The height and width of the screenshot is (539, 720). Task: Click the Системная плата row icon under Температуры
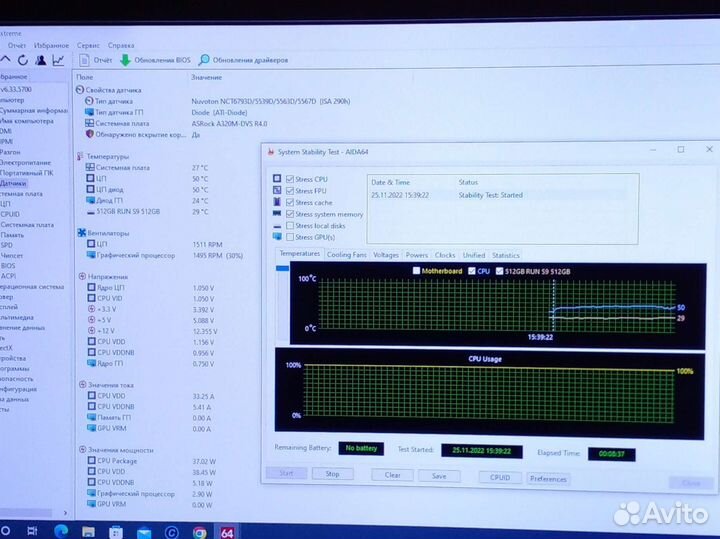(90, 167)
